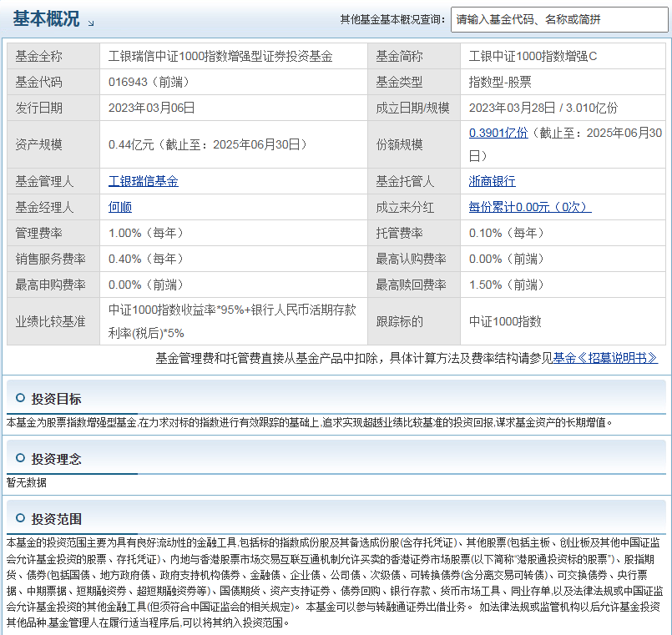This screenshot has width=672, height=635.
Task: Select 最高申购费率 value 0.00%（前端）
Action: (x=146, y=285)
